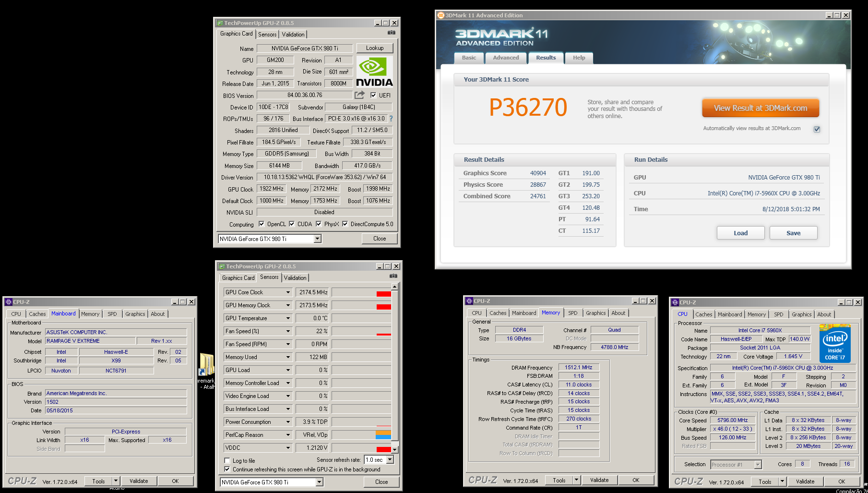Open the GPU Temperature sensor dropdown

288,318
